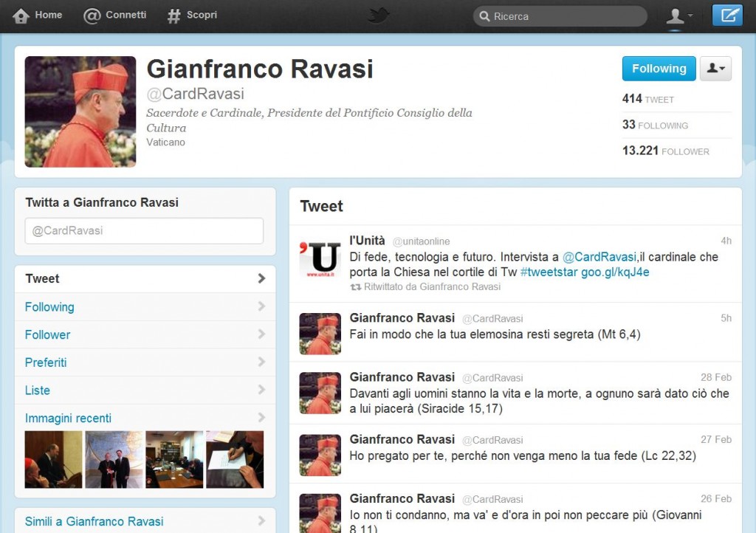Open the 26 Feb tweet timestamp
Viewport: 756px width, 533px height.
[x=716, y=499]
